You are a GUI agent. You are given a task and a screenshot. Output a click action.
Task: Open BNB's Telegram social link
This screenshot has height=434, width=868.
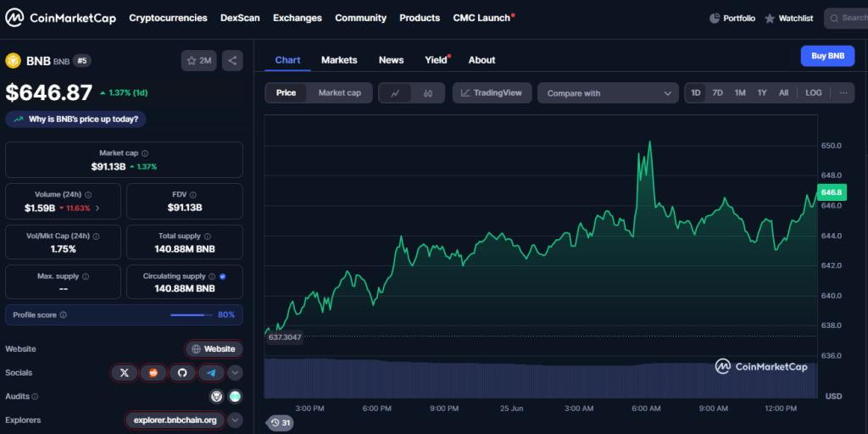[x=211, y=372]
